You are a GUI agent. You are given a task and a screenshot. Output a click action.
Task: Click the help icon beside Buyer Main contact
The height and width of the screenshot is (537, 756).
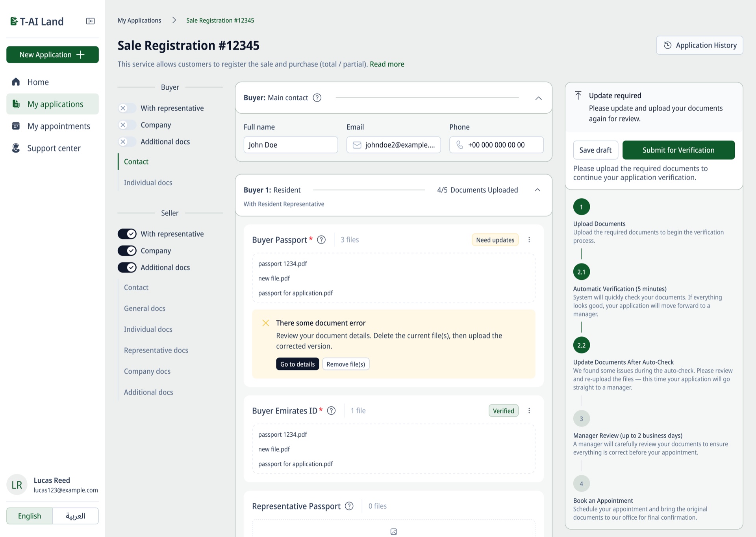(317, 98)
